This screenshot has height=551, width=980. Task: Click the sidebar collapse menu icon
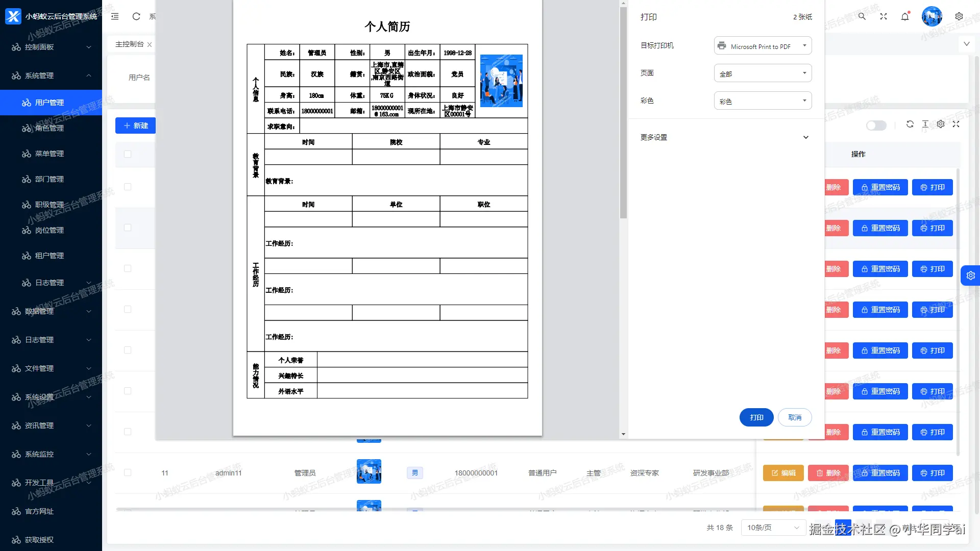click(115, 16)
